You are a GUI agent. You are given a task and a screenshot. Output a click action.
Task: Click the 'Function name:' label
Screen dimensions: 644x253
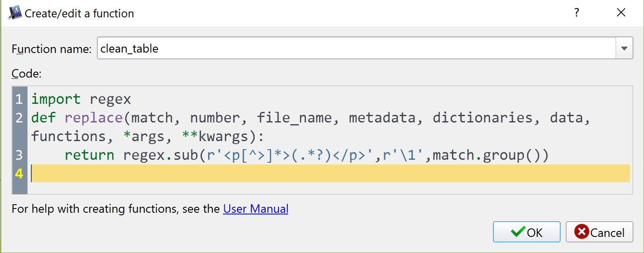(51, 49)
